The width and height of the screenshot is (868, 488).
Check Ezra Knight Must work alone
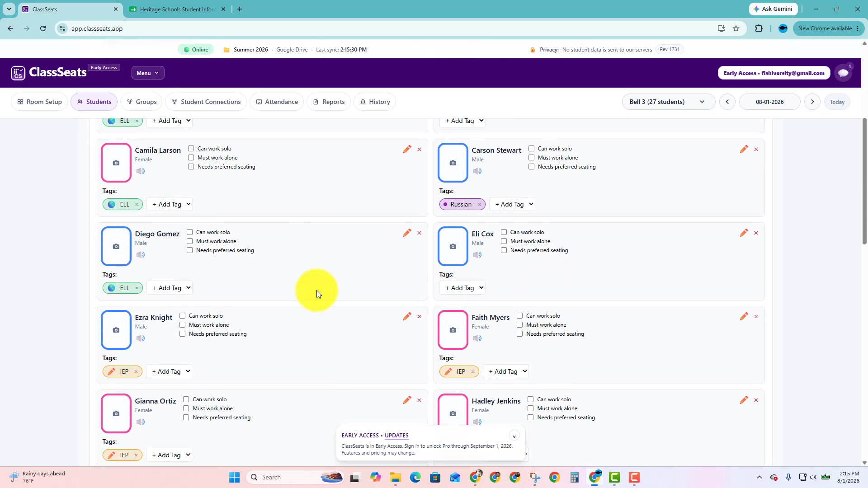[x=183, y=325]
